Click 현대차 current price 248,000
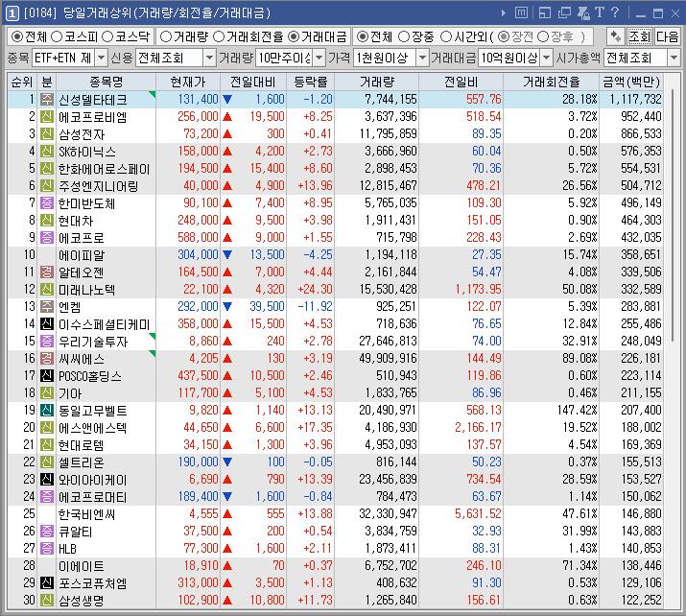 [198, 220]
